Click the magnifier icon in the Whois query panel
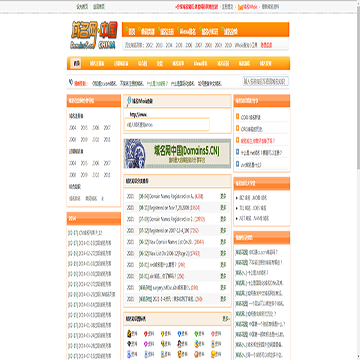360x360 pixels. tap(130, 100)
